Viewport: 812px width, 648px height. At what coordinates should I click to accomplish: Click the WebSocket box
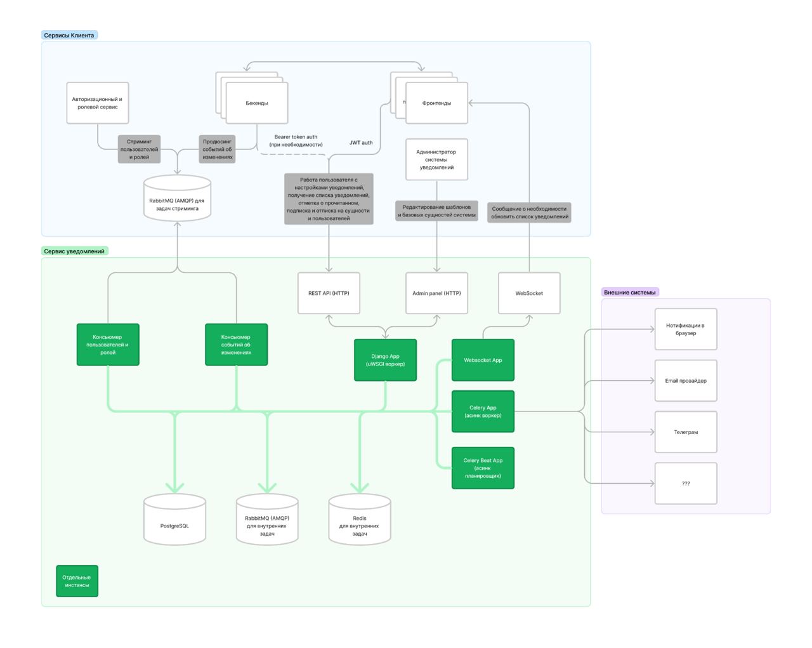pos(529,293)
